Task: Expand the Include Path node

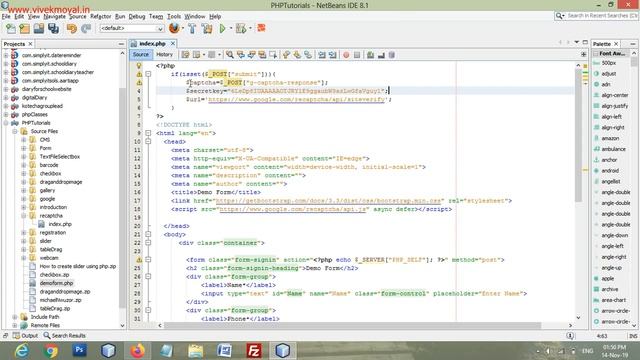Action: (15, 317)
